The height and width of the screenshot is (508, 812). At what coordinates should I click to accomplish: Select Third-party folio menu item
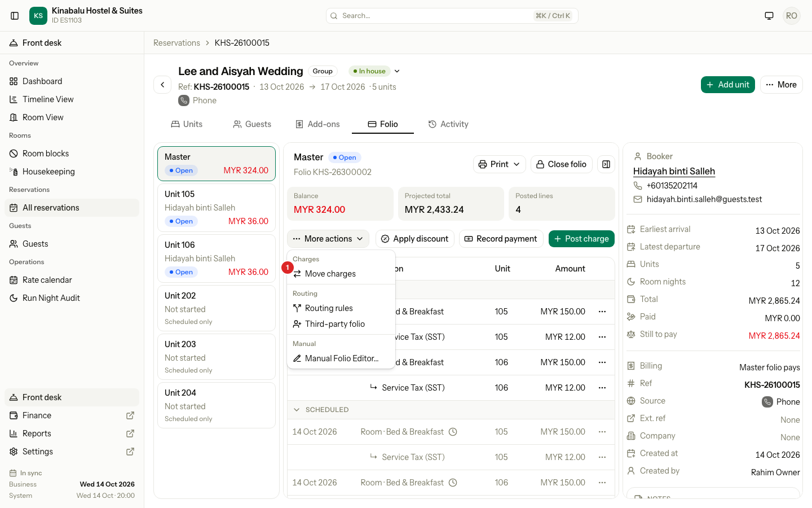coord(341,324)
